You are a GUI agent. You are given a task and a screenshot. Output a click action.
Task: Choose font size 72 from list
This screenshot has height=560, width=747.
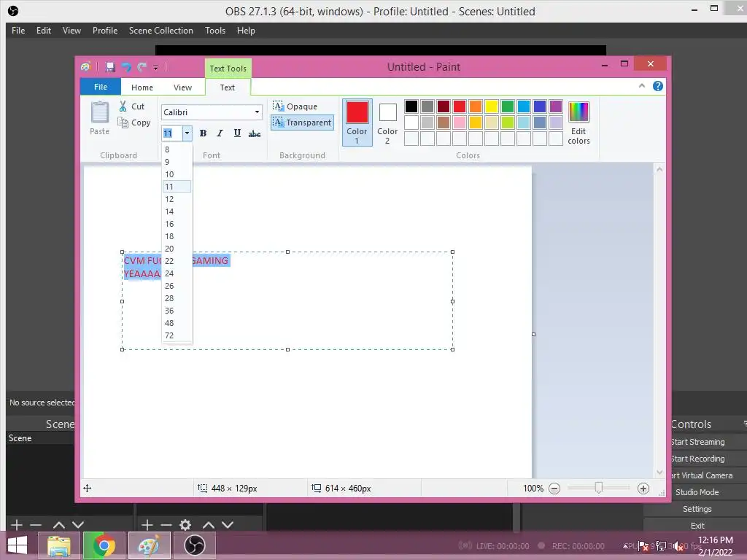click(x=177, y=335)
